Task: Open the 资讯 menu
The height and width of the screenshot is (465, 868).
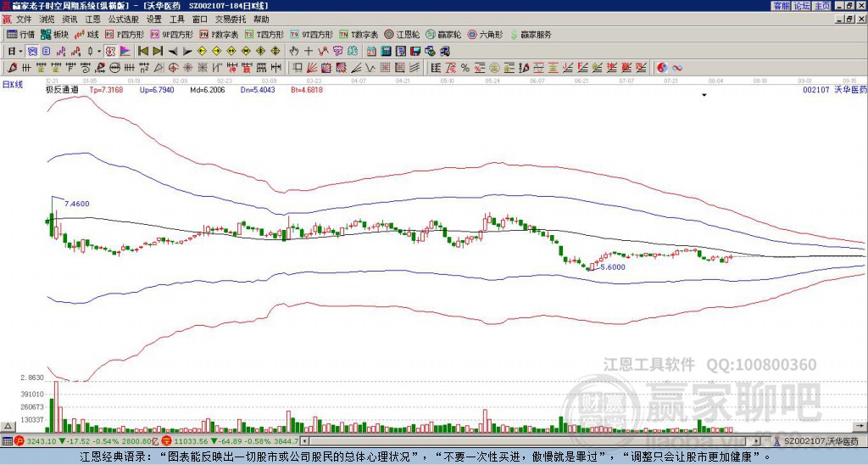Action: (70, 20)
